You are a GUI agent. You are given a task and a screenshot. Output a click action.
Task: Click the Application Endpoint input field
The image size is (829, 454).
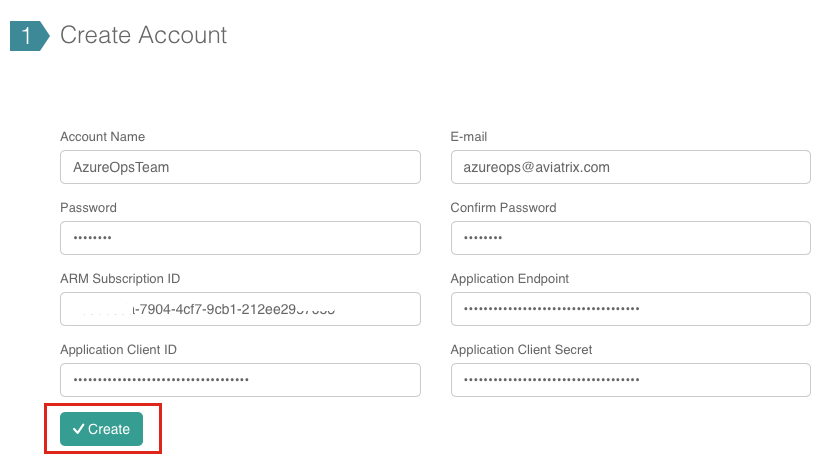click(x=630, y=309)
